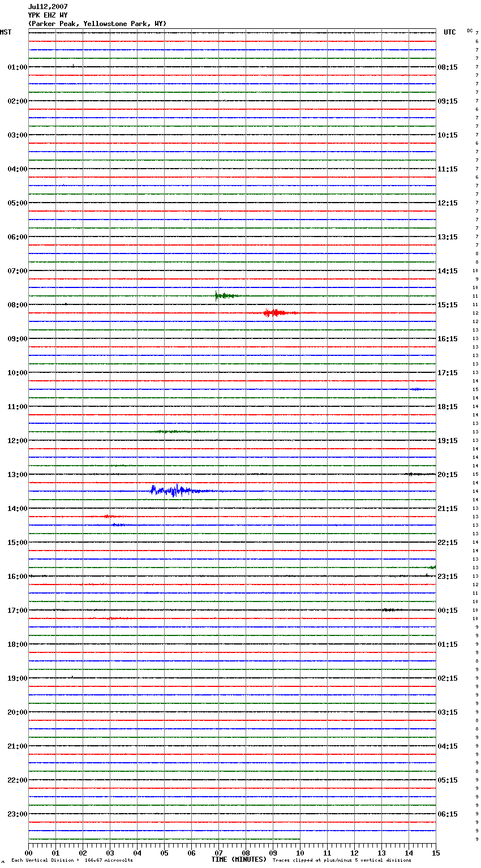Click the Traces clipped at plus/minus 5 note

click(342, 860)
